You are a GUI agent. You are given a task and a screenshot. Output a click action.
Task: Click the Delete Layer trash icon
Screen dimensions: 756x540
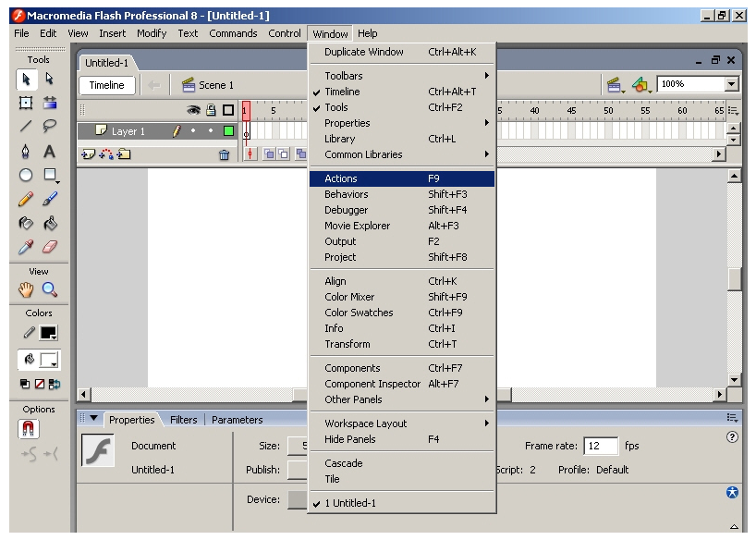point(225,155)
